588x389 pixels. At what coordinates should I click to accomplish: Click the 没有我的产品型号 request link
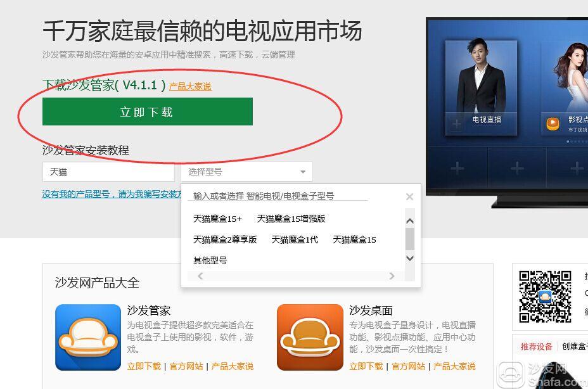(112, 194)
